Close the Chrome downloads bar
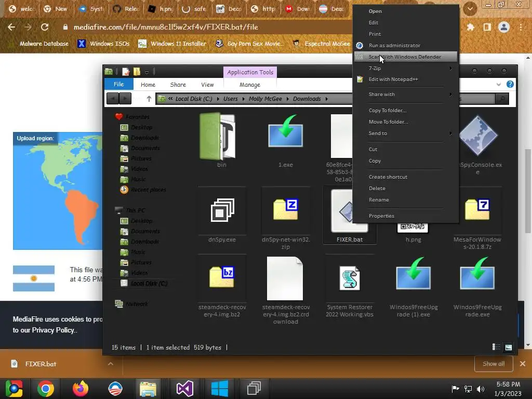 point(523,364)
